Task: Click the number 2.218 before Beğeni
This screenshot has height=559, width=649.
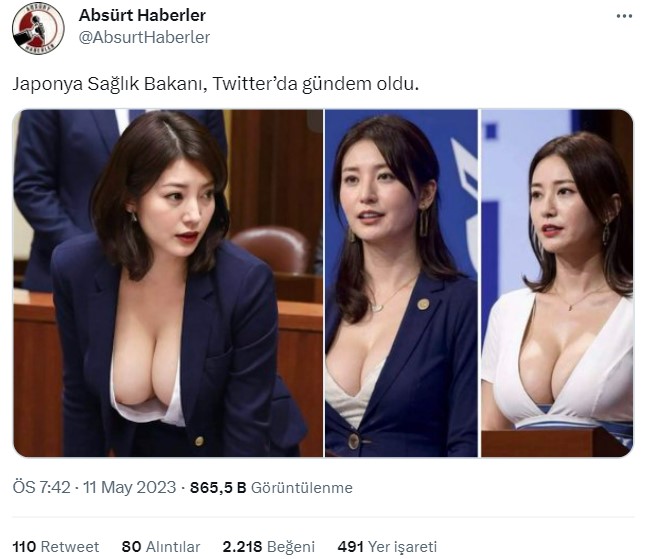Action: click(242, 547)
